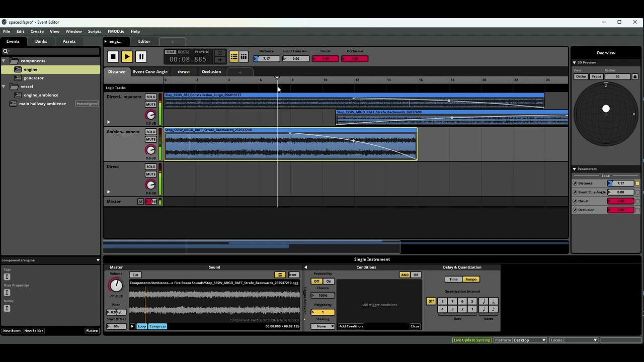Collapse the 3D Preview section
The image size is (644, 362).
point(575,63)
